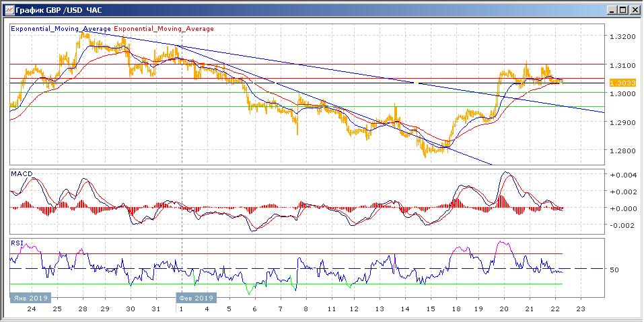Screen dimensions: 644x322
Task: Click the window title График GBP/USD ЧАС
Action: [55, 9]
